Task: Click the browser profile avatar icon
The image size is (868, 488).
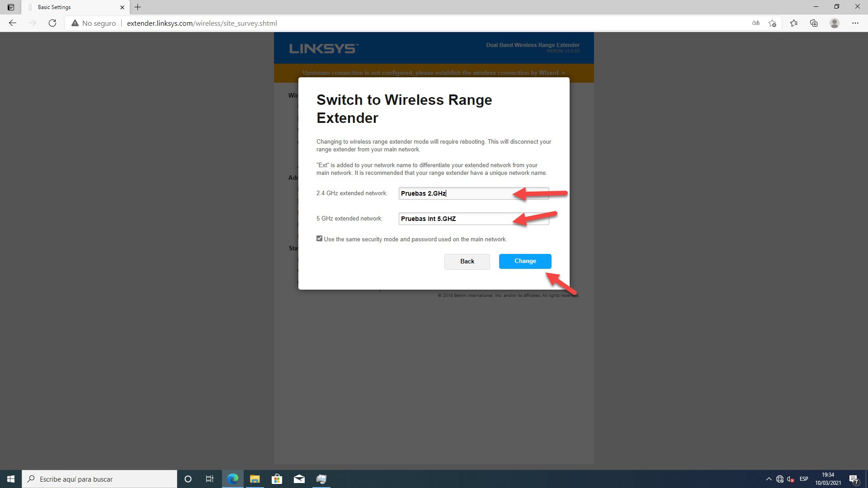Action: pyautogui.click(x=835, y=23)
